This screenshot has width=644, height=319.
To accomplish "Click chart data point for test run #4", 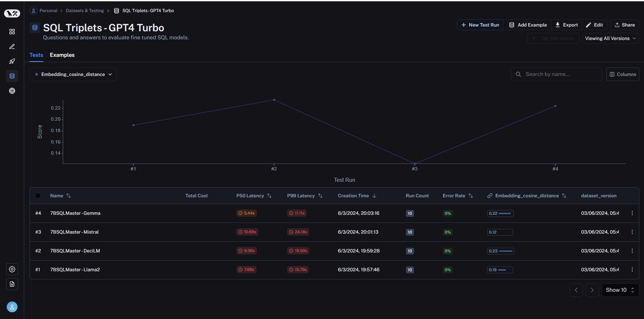I will [x=555, y=106].
